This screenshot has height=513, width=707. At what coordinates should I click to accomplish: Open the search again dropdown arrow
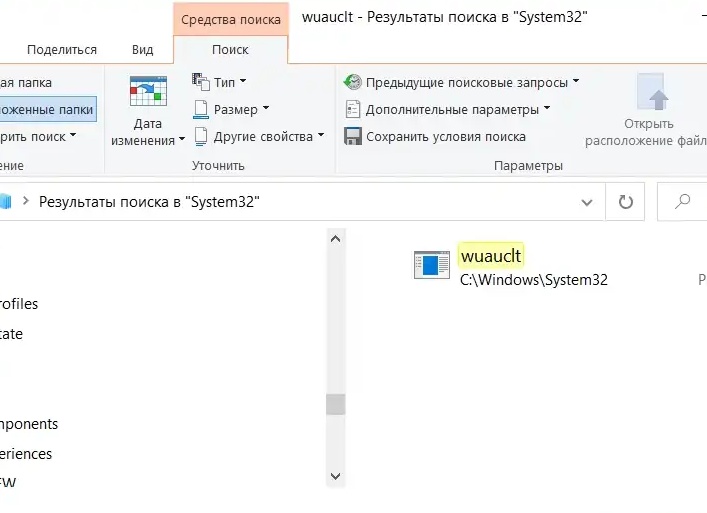(73, 135)
